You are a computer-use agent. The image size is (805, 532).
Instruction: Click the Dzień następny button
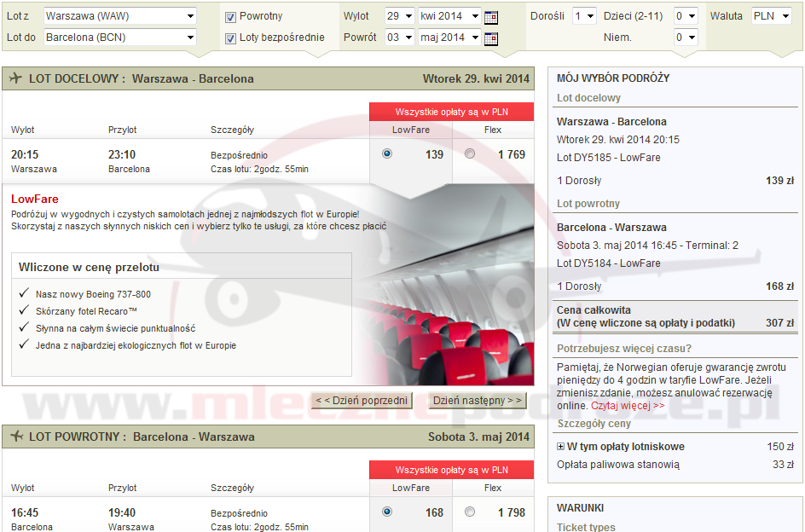(477, 401)
